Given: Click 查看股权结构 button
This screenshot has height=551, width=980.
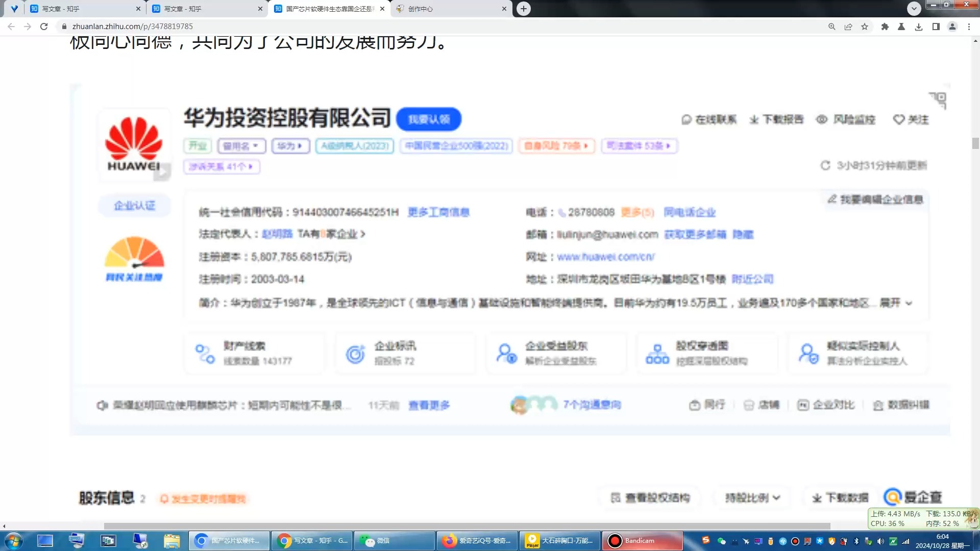Looking at the screenshot, I should [x=650, y=497].
